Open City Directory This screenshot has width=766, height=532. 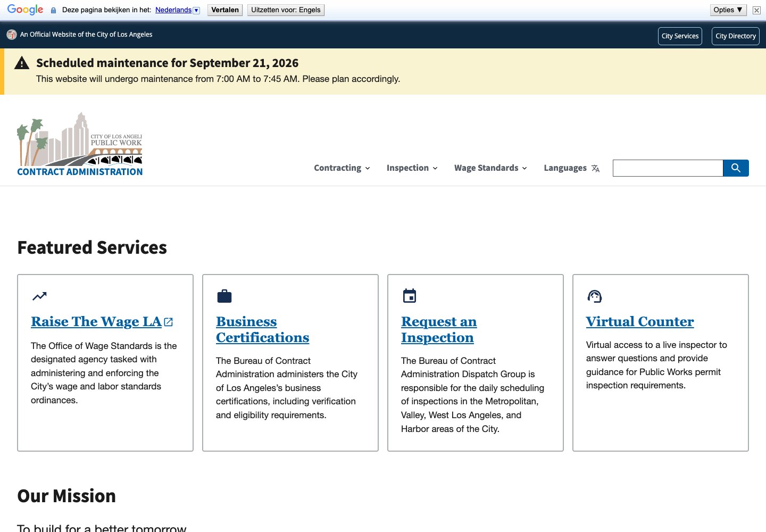point(736,36)
